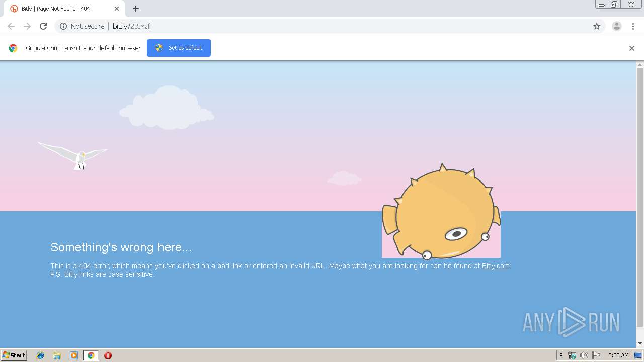Screen dimensions: 644x362
Task: Open the red Opera taskbar icon
Action: [x=108, y=355]
